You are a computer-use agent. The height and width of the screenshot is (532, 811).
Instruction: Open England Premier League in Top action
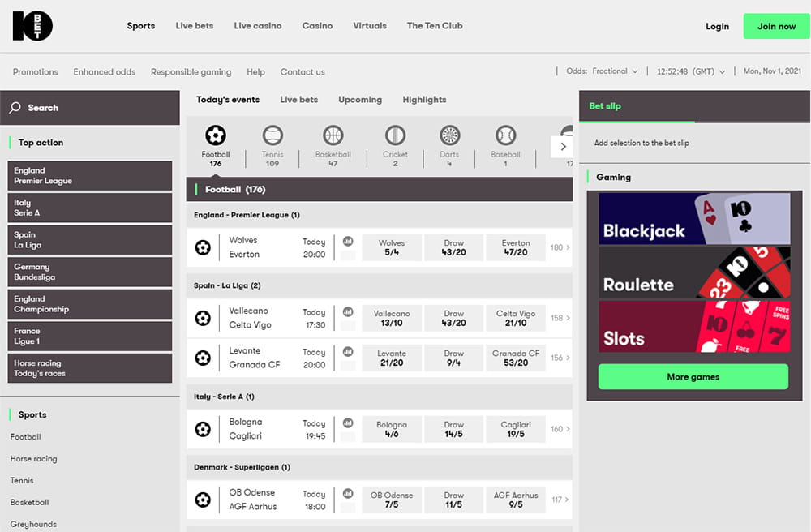[x=89, y=176]
